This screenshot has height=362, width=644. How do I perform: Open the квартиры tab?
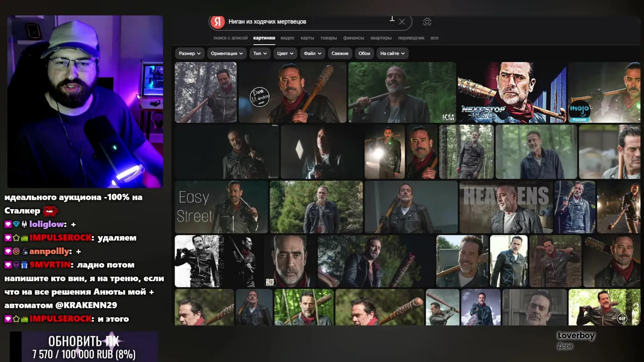point(381,38)
